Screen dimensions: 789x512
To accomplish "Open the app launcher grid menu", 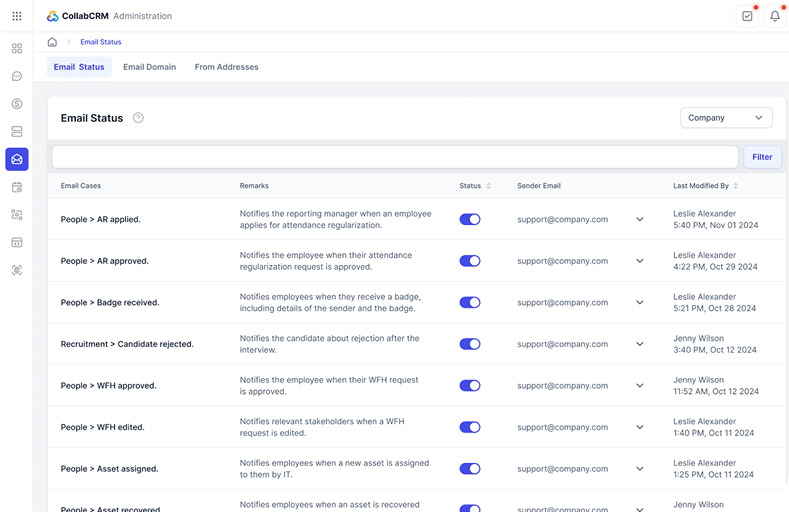I will (17, 16).
